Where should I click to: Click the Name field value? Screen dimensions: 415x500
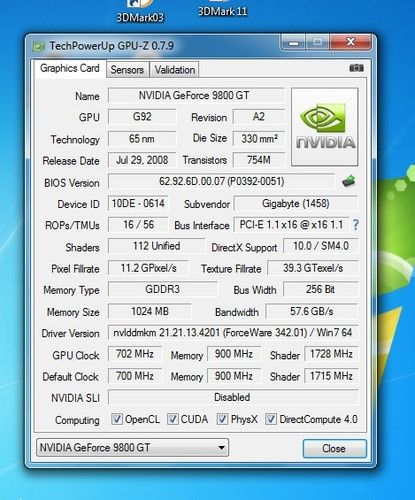(196, 96)
